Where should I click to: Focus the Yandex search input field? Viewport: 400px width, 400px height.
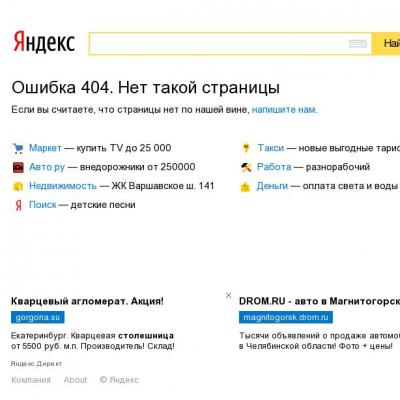pyautogui.click(x=230, y=43)
